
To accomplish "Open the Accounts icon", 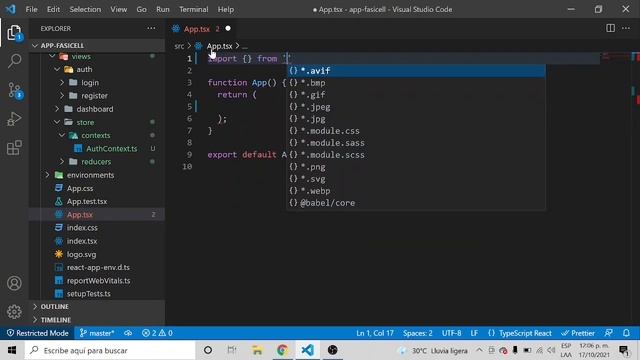I will 14,283.
